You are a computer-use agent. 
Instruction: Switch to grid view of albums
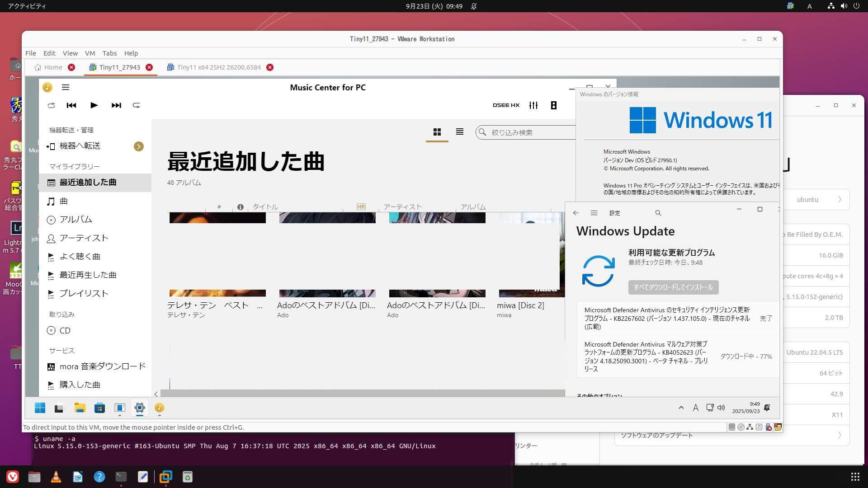(437, 132)
